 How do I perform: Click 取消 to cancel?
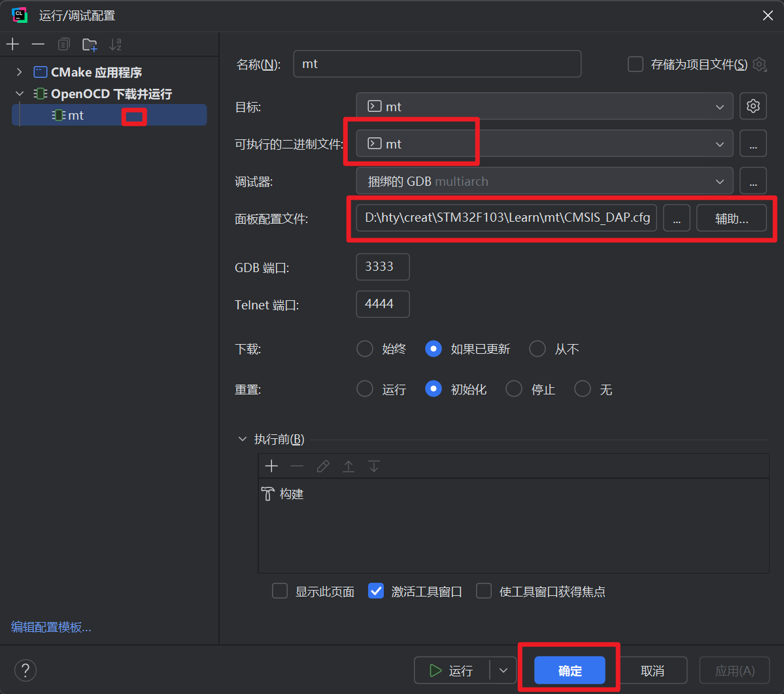653,670
